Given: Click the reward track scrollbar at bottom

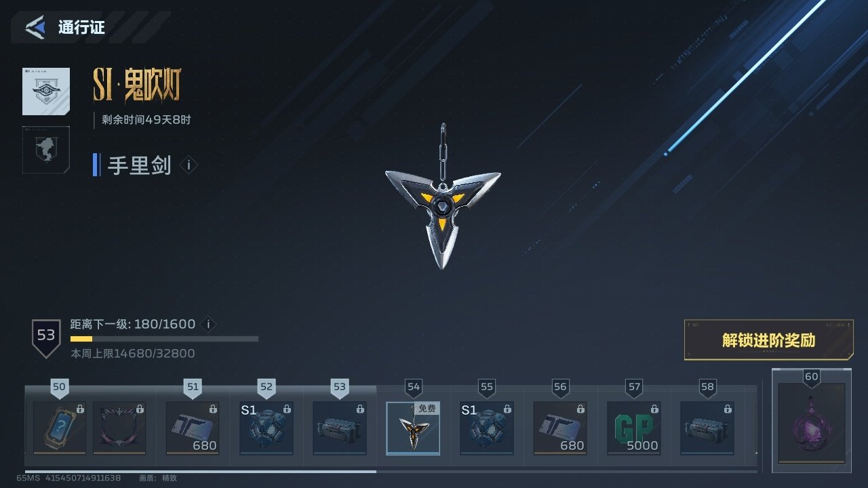Looking at the screenshot, I should (391, 471).
